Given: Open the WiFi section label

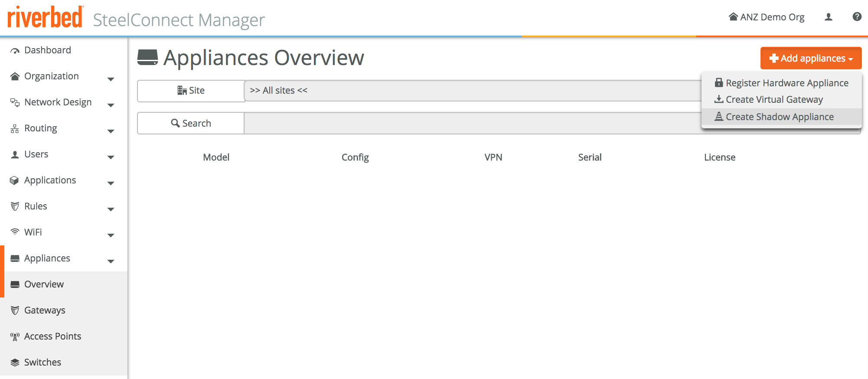Looking at the screenshot, I should [x=33, y=232].
